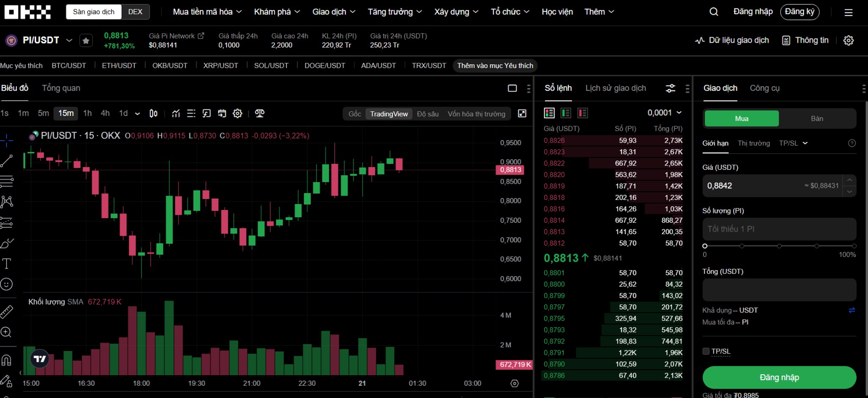This screenshot has height=398, width=868.
Task: Open the emoji sticker tool
Action: [x=6, y=284]
